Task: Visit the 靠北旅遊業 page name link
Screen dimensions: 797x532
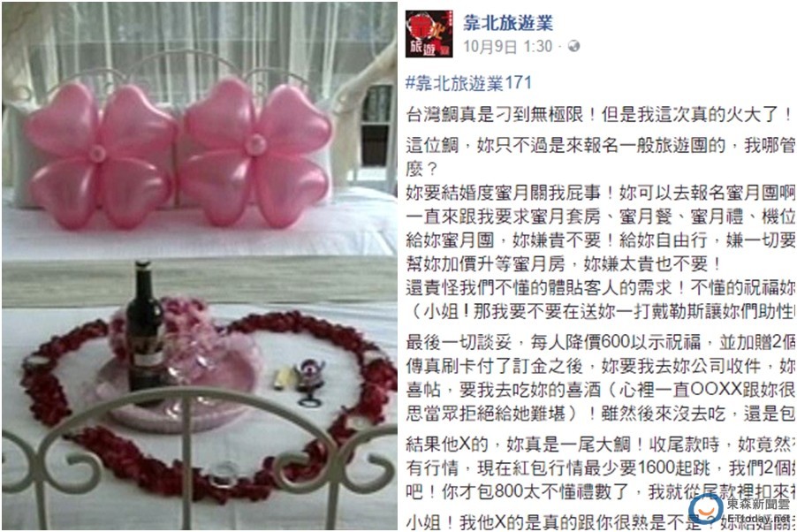Action: tap(507, 23)
